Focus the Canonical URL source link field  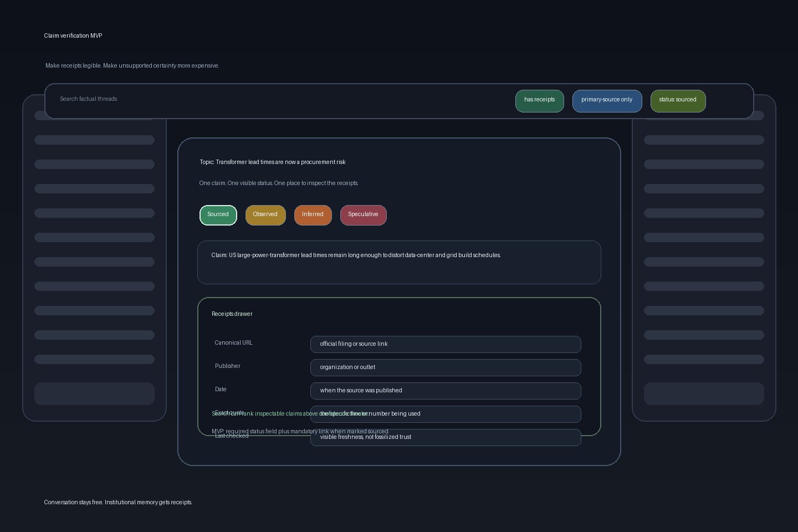(446, 344)
